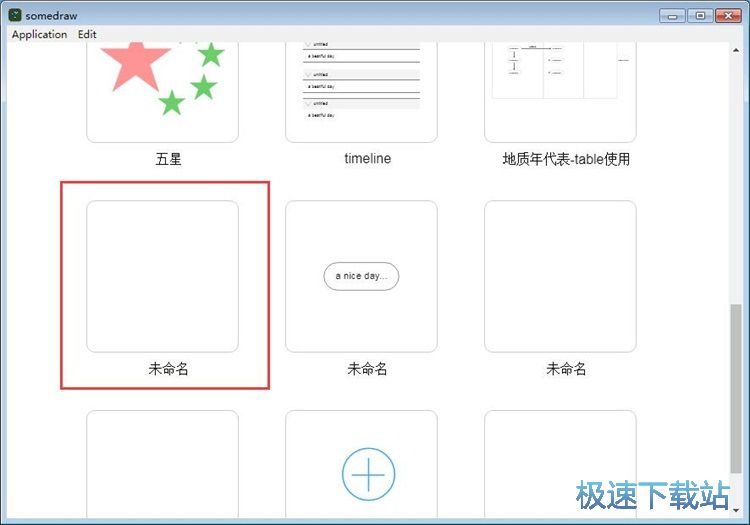
Task: Open the Edit menu
Action: point(87,34)
